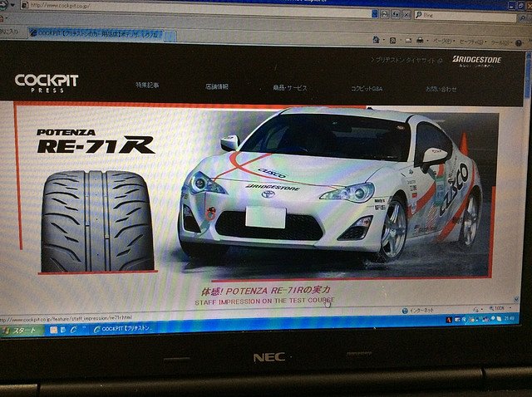Click the POTENZA RE-71R title graphic
The width and height of the screenshot is (532, 397).
[96, 141]
